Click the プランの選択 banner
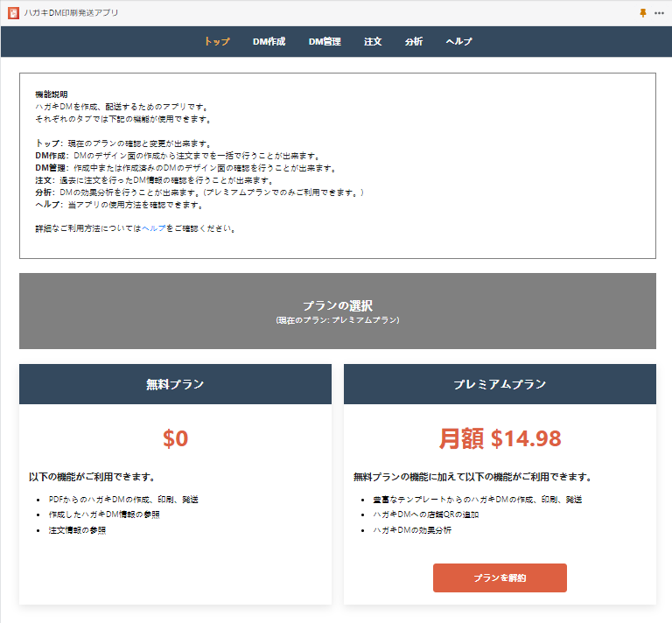672x623 pixels. (x=337, y=311)
